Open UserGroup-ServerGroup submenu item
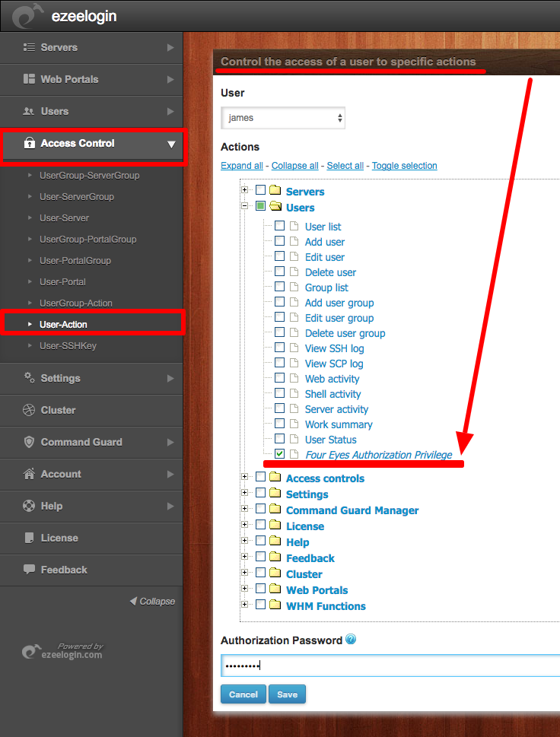The height and width of the screenshot is (737, 560). pyautogui.click(x=89, y=176)
